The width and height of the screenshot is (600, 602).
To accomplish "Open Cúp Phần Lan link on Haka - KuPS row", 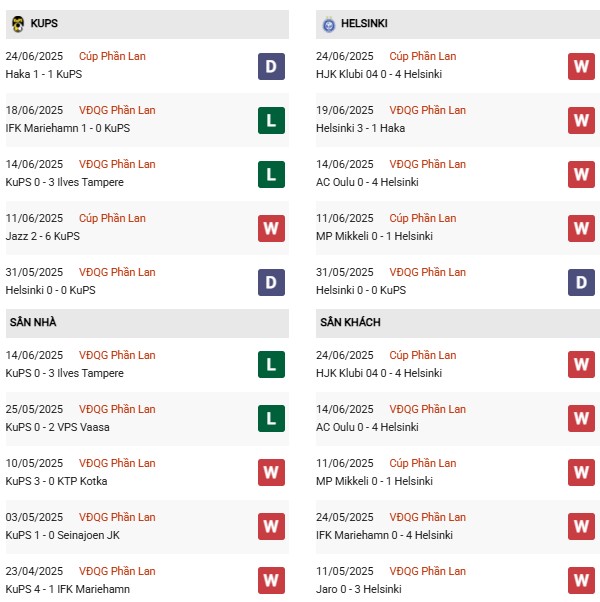I will 112,56.
